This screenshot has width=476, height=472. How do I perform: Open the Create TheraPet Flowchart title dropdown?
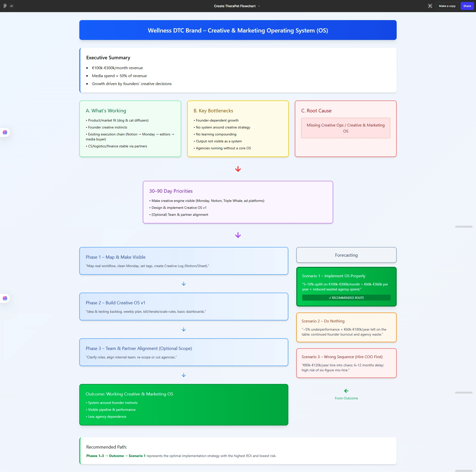(x=259, y=6)
